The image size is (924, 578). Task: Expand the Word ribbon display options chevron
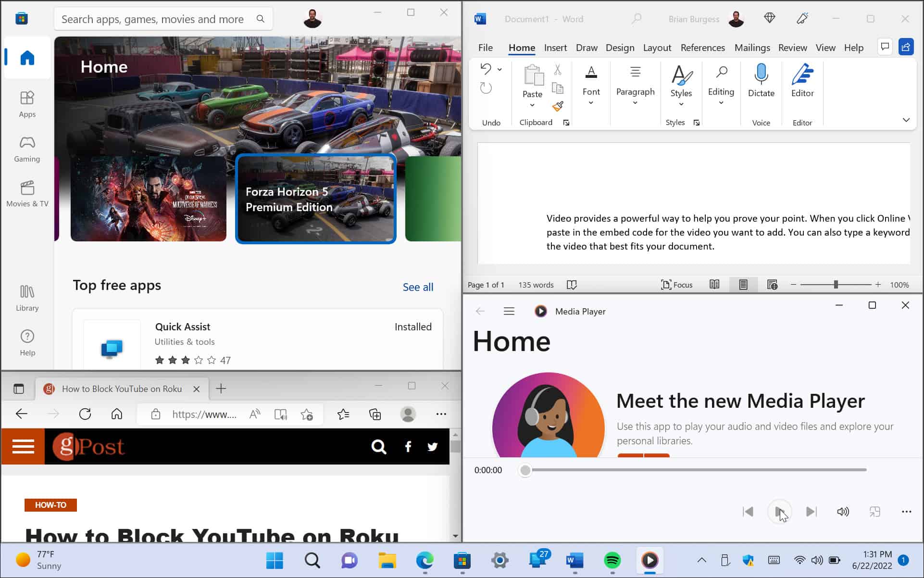[906, 120]
